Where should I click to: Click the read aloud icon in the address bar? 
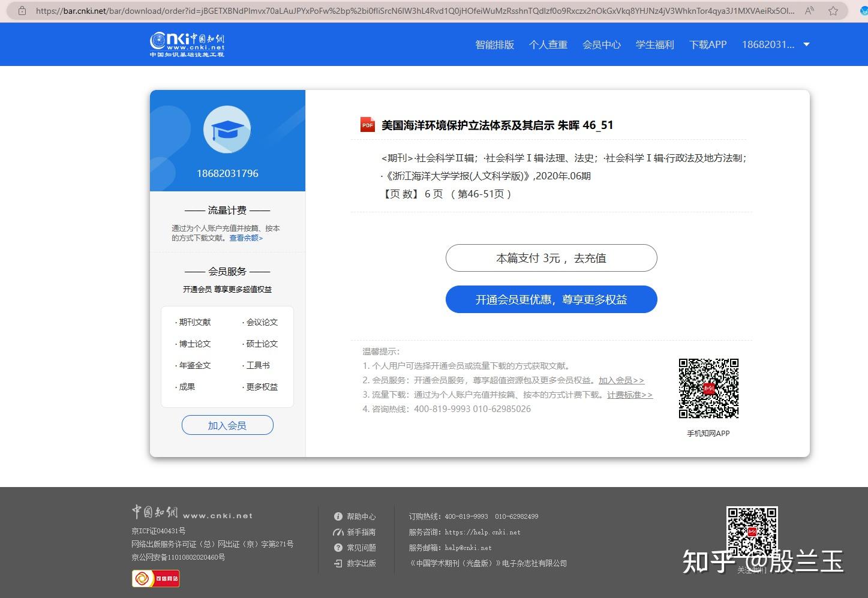(809, 11)
